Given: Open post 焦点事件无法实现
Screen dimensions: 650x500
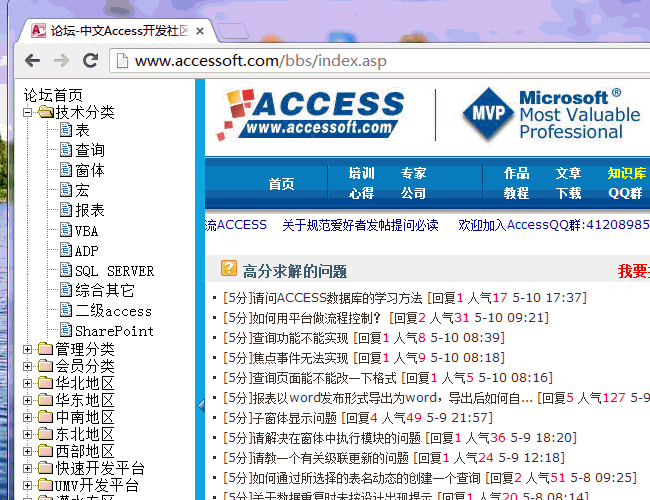Looking at the screenshot, I should [300, 358].
